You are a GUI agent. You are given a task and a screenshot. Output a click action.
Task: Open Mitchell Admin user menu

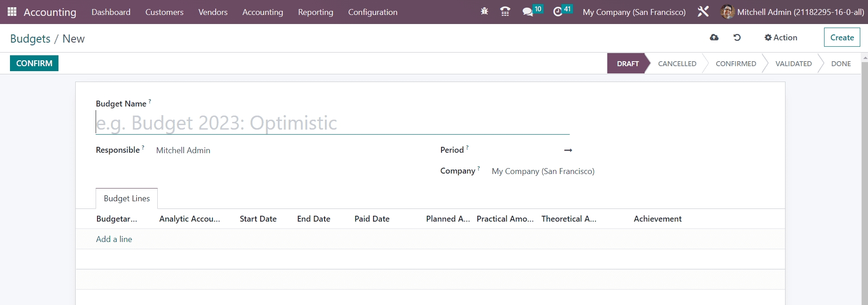pos(792,12)
